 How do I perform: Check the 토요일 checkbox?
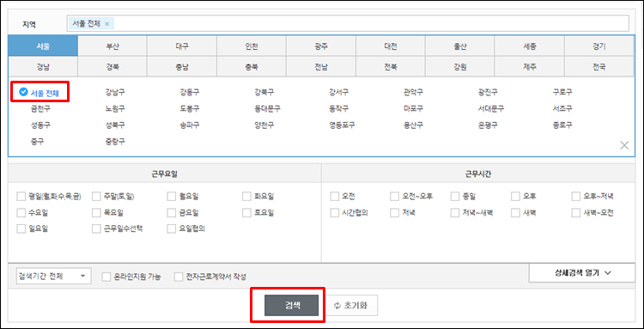click(246, 213)
